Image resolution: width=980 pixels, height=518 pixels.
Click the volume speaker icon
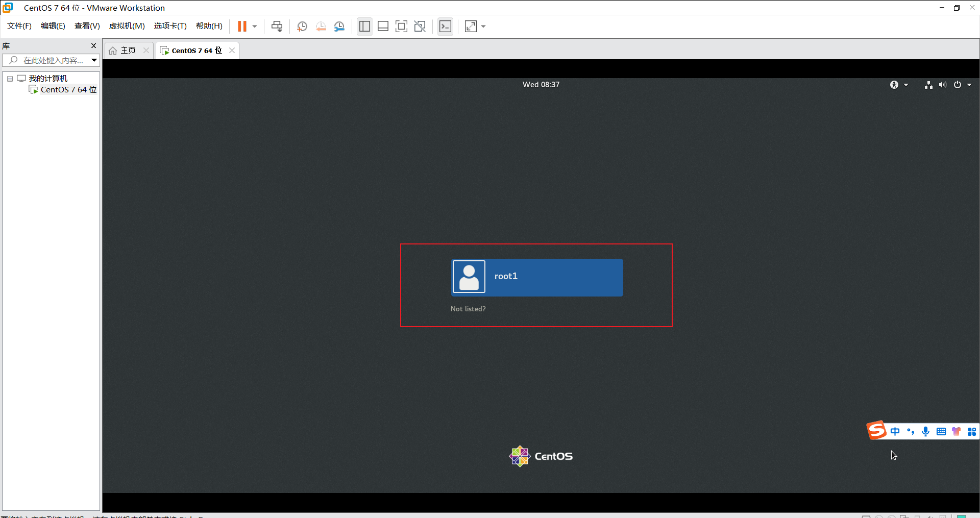[x=943, y=85]
